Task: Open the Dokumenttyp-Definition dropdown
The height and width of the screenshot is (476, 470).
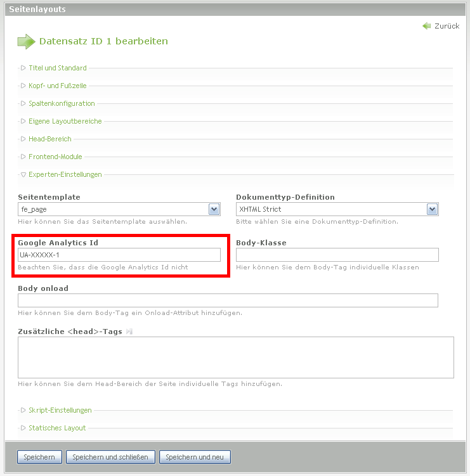Action: pyautogui.click(x=337, y=209)
